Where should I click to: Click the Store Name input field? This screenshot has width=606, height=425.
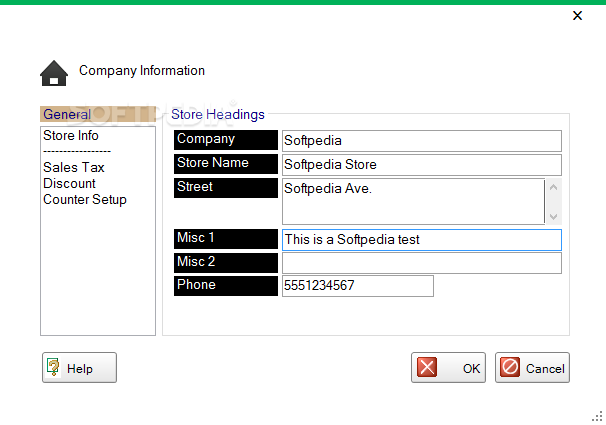(x=422, y=165)
